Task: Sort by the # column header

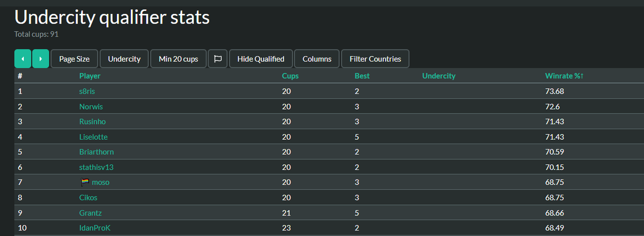Action: (20, 76)
